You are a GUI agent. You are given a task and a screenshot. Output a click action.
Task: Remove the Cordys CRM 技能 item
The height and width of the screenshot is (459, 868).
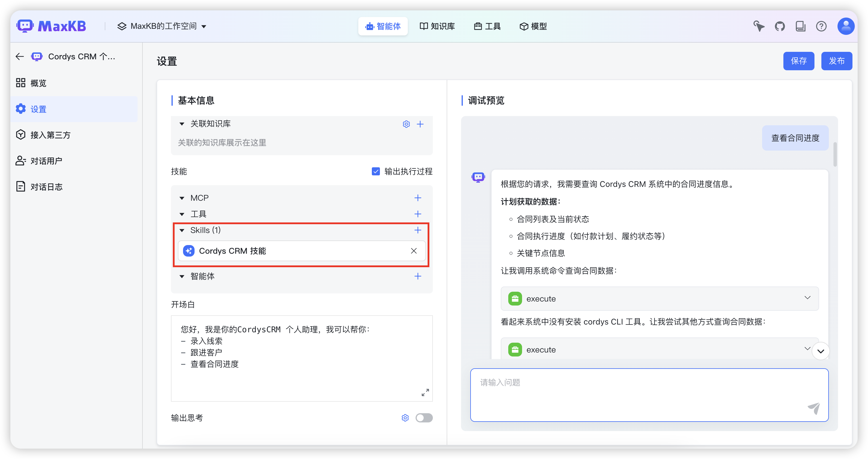pos(414,251)
